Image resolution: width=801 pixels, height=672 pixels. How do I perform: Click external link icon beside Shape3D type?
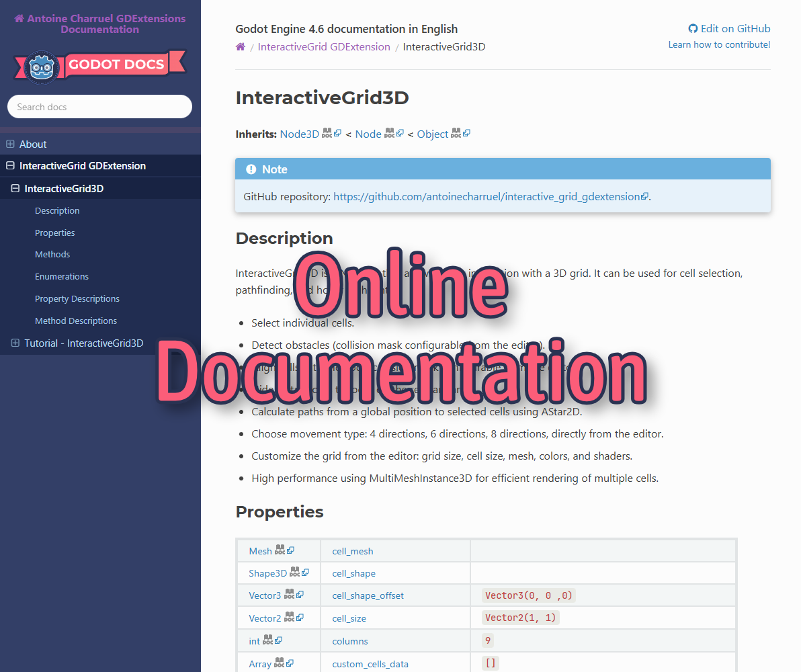(x=305, y=573)
